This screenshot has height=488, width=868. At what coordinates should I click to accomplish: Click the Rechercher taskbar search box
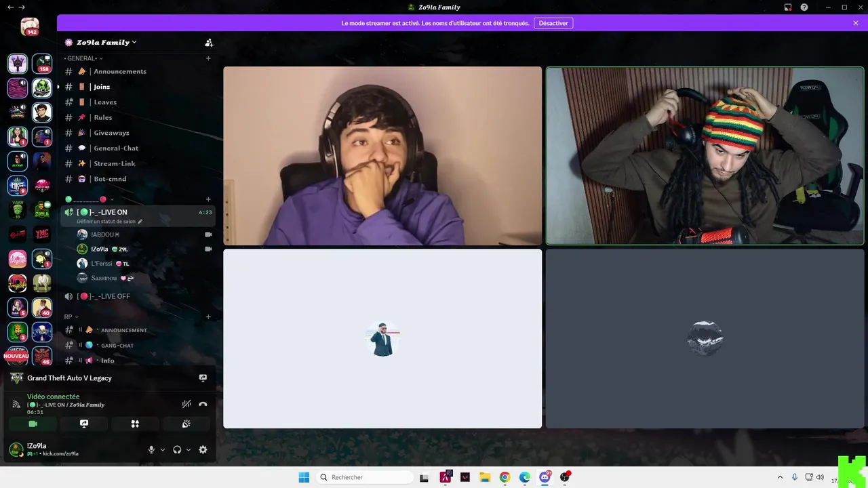click(365, 477)
